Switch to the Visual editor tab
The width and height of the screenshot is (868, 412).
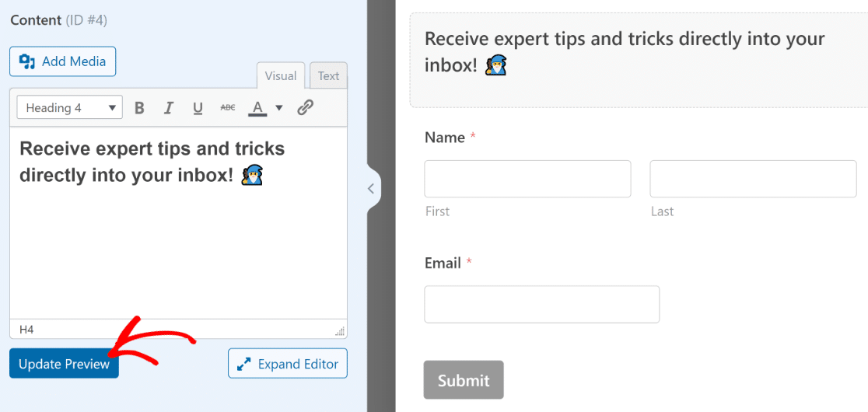tap(281, 76)
